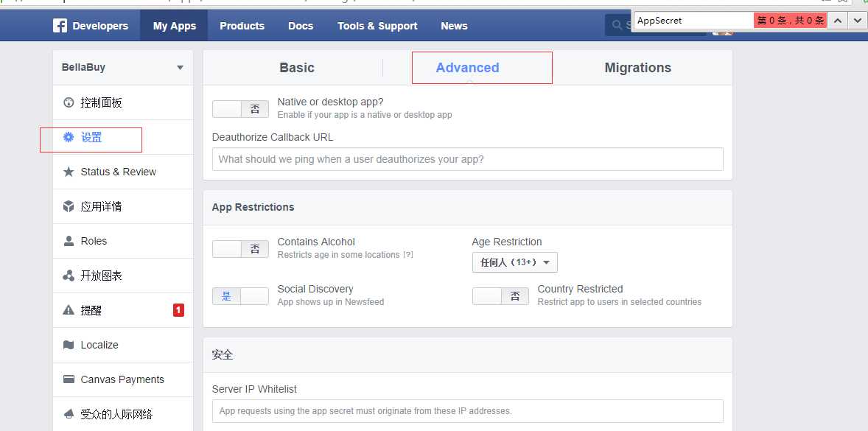
Task: Switch to the Basic tab
Action: tap(297, 68)
